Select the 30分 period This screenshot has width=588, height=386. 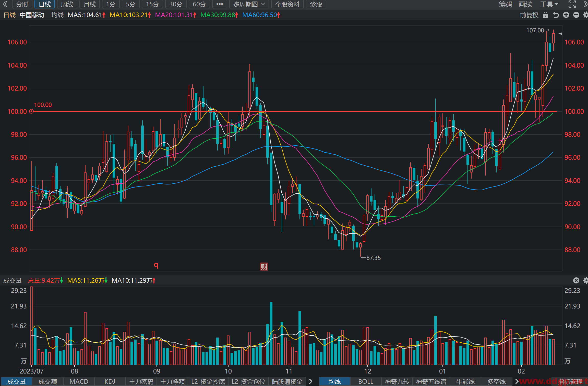pyautogui.click(x=176, y=4)
